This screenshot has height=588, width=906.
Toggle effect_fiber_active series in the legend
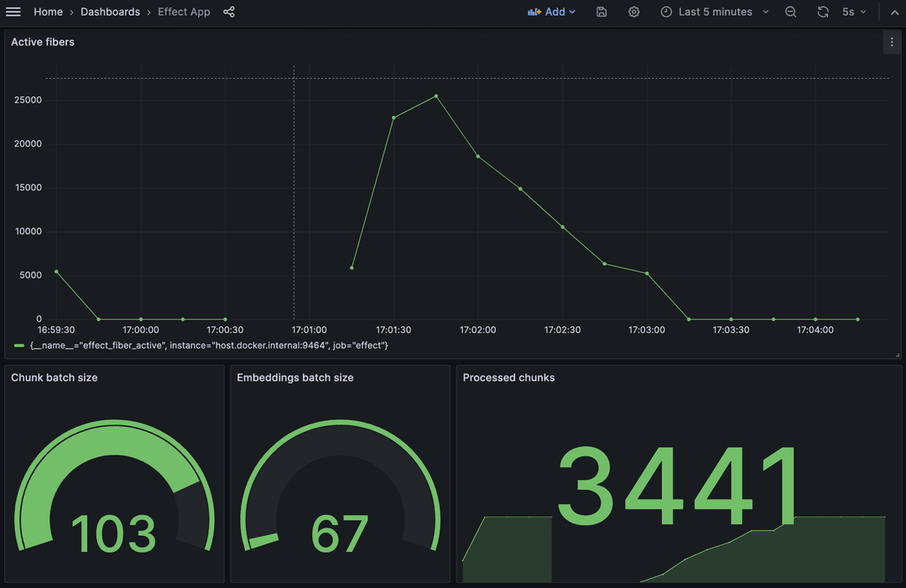click(208, 346)
